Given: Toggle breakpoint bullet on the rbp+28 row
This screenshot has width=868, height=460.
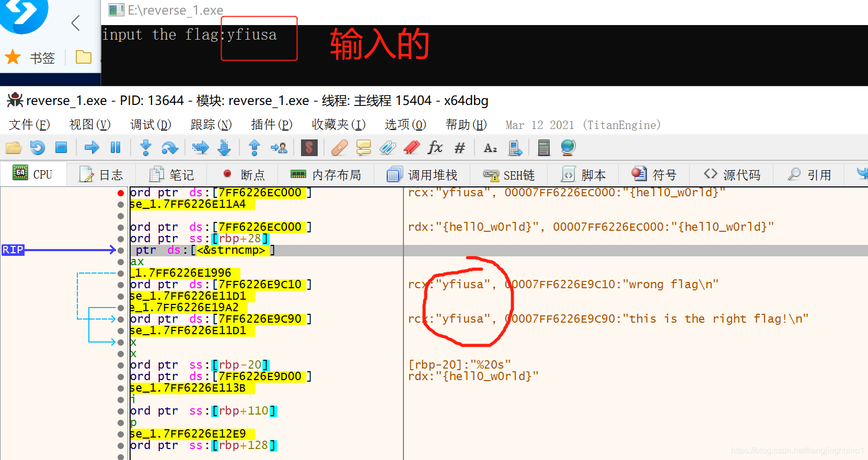Looking at the screenshot, I should (121, 239).
